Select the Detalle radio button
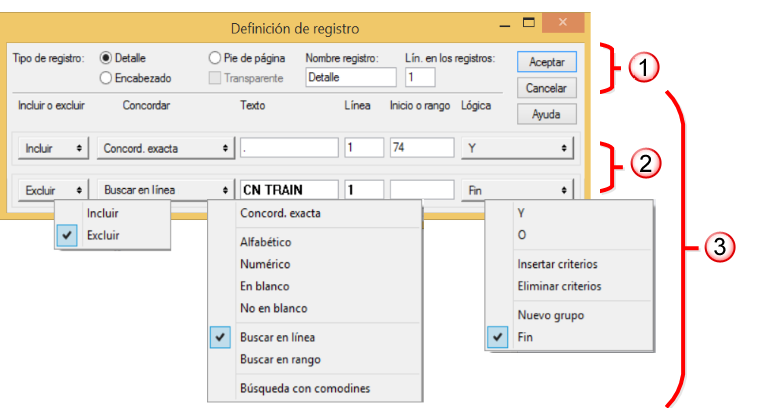This screenshot has width=778, height=419. [107, 59]
